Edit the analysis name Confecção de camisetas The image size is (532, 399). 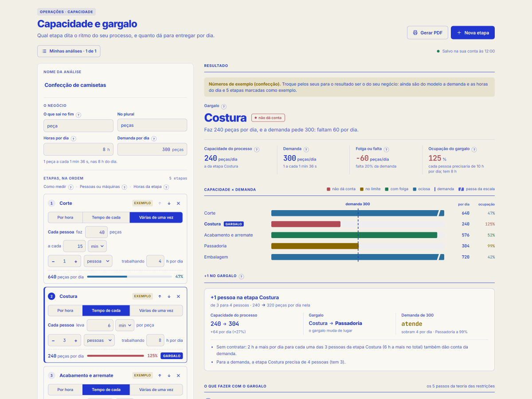coord(115,85)
